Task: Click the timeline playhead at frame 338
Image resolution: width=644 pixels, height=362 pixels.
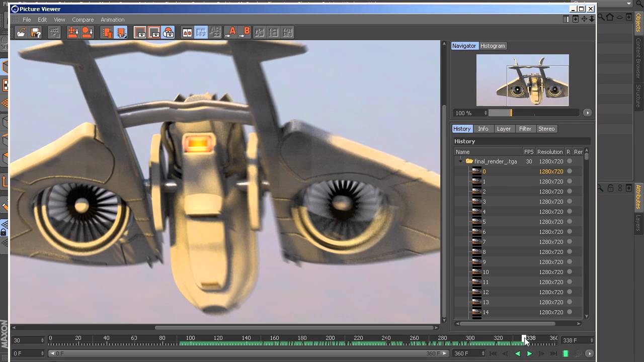Action: click(x=524, y=338)
